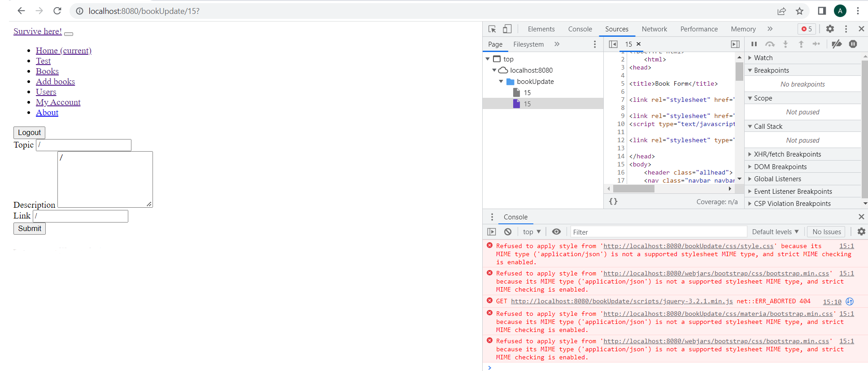Show the console sidebar
Viewport: 868px width, 371px height.
(x=492, y=232)
